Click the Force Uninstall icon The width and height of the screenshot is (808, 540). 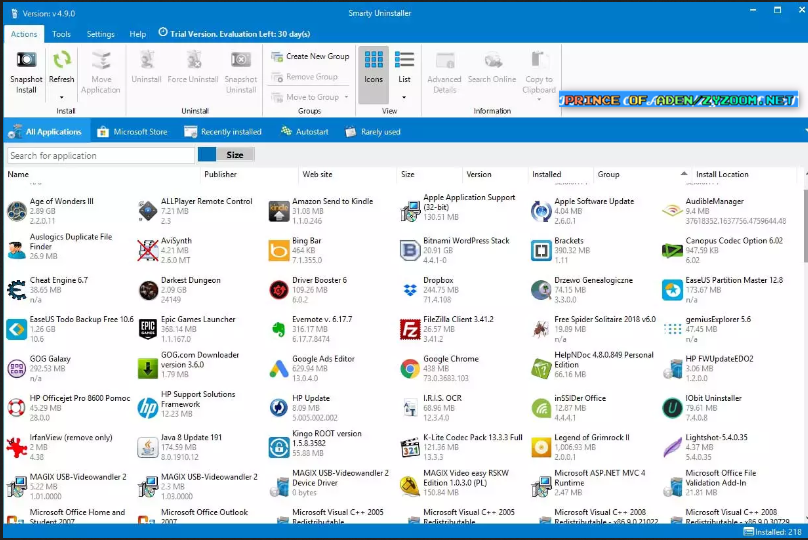tap(193, 60)
